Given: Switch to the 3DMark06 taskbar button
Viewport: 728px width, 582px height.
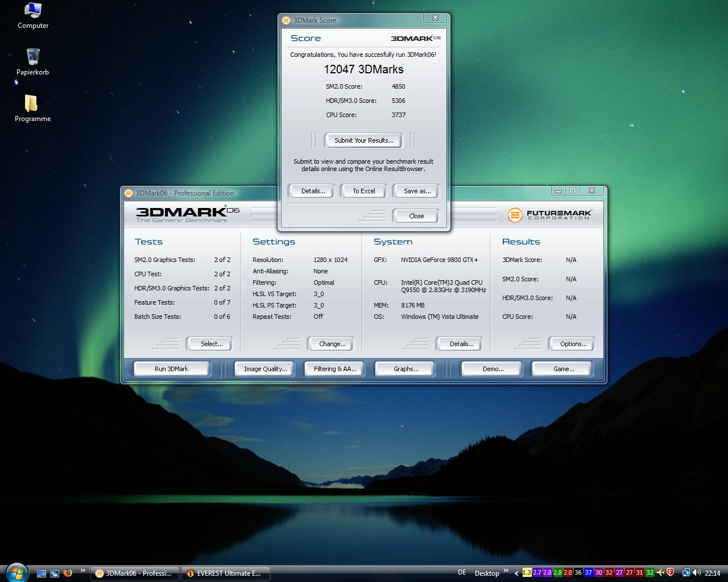Looking at the screenshot, I should pos(135,573).
